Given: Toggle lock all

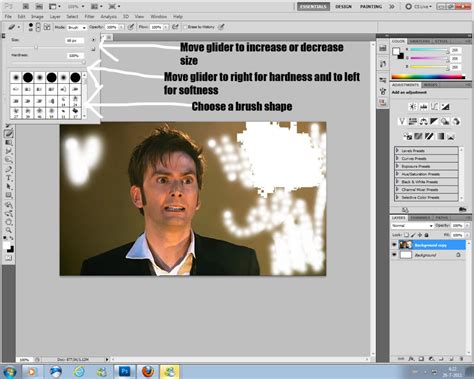Looking at the screenshot, I should 426,235.
